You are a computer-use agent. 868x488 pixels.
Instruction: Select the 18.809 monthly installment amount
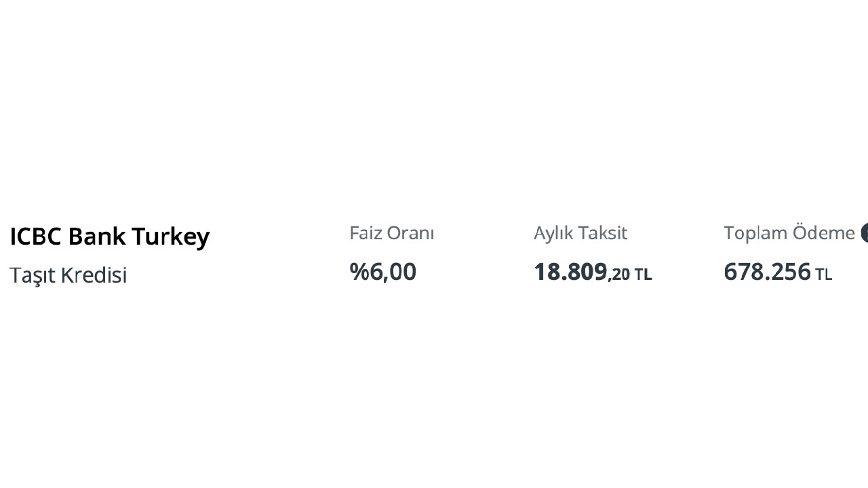pyautogui.click(x=570, y=272)
